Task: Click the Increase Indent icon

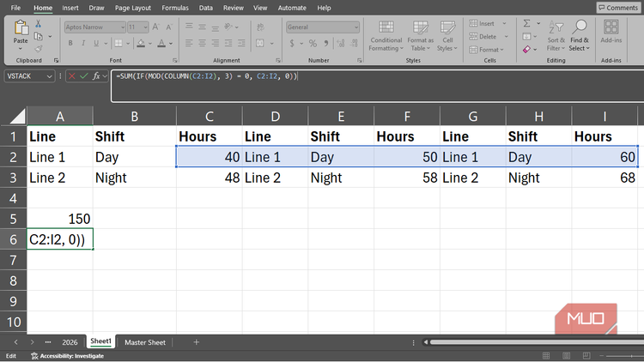Action: coord(241,43)
